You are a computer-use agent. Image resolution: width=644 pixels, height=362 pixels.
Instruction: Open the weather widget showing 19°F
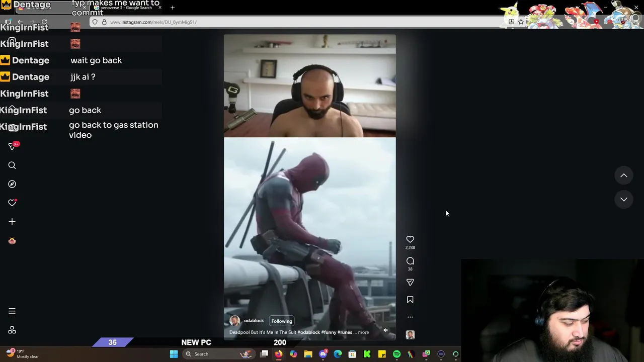click(23, 353)
